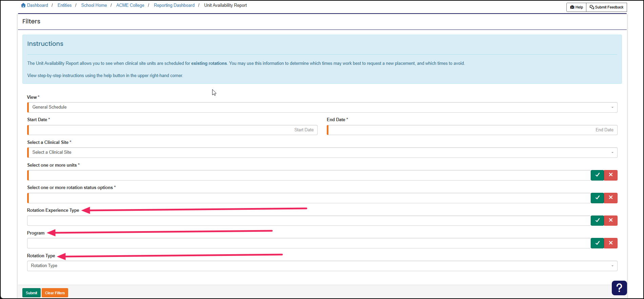This screenshot has height=299, width=644.
Task: Open the Help button at top right
Action: pos(577,7)
